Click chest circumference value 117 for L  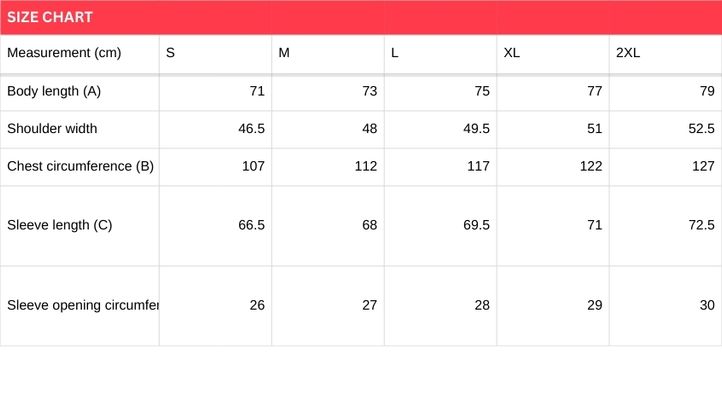pyautogui.click(x=477, y=166)
